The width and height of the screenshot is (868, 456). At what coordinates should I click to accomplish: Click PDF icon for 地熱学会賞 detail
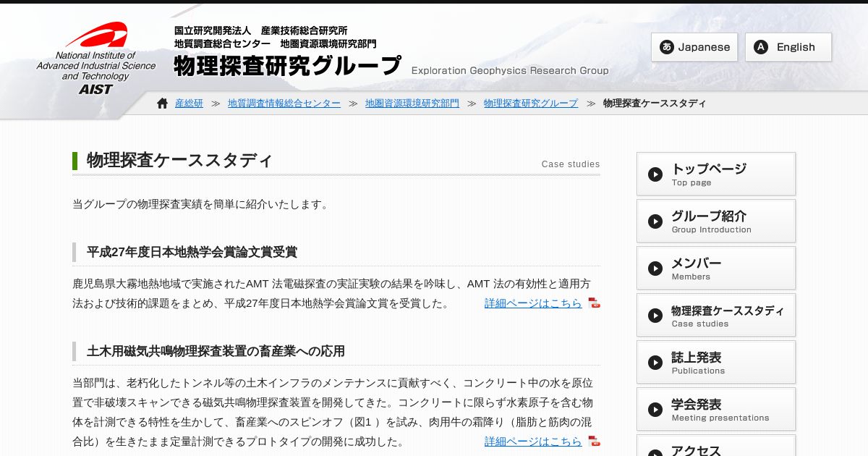pos(594,303)
